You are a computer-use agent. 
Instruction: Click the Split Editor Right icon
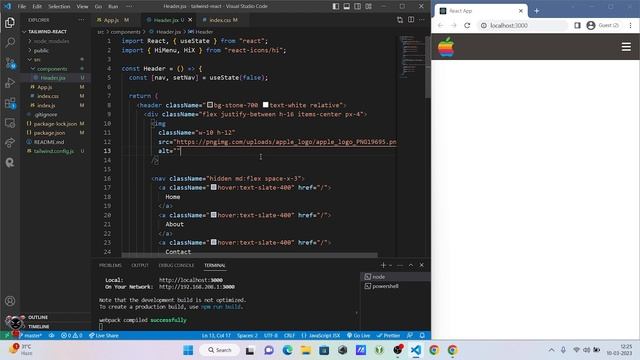click(411, 20)
